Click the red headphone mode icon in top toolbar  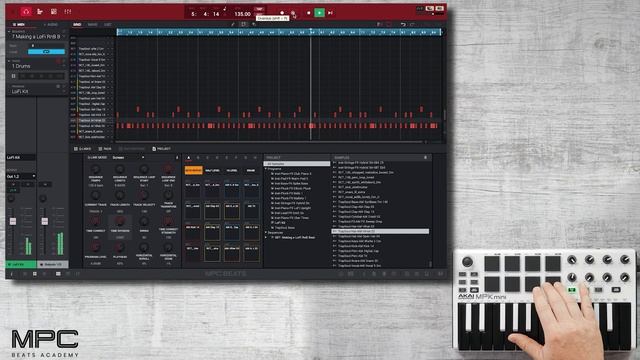pos(26,11)
